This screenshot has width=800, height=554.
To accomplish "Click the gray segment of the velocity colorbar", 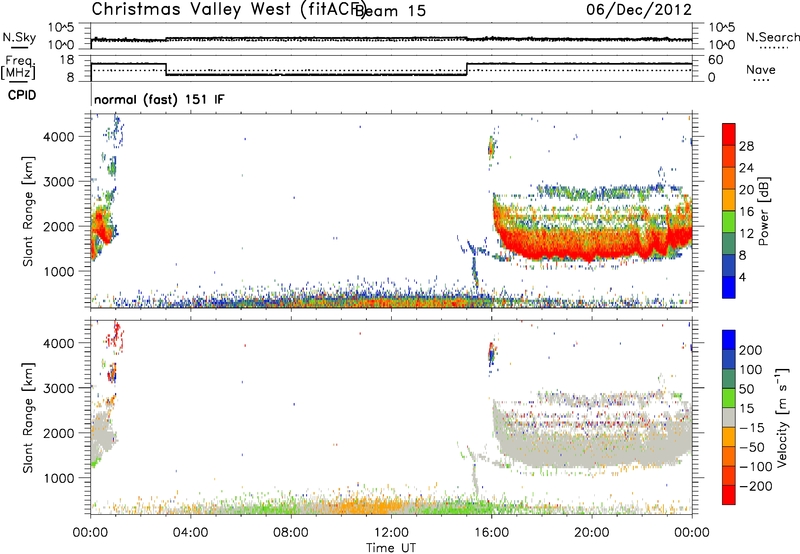I will coord(729,417).
